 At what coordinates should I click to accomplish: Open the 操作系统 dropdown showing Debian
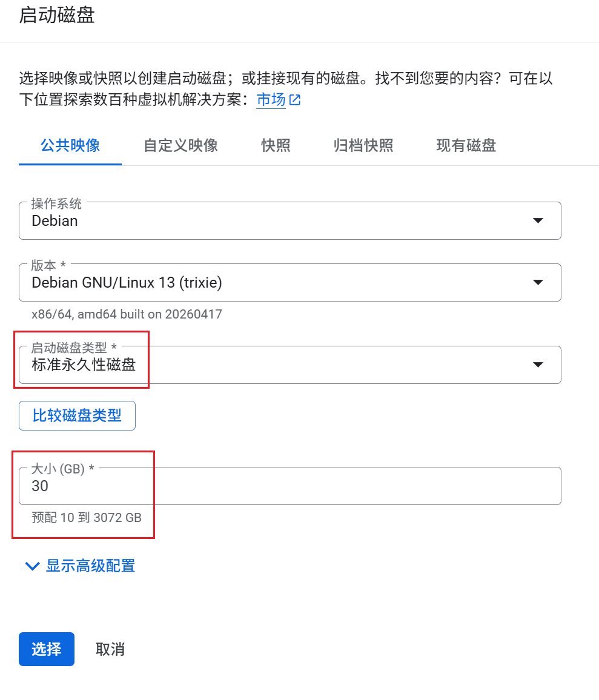(x=290, y=221)
